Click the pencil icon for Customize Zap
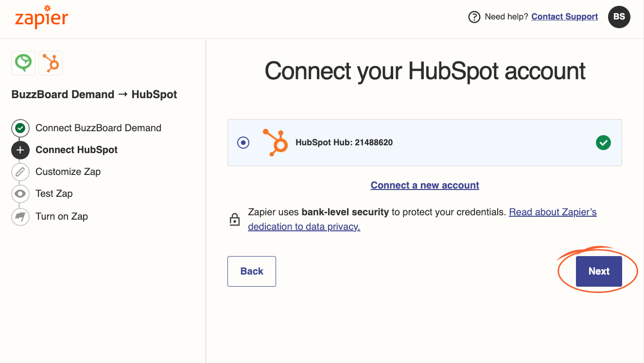Screen dimensions: 644x363 click(x=20, y=172)
